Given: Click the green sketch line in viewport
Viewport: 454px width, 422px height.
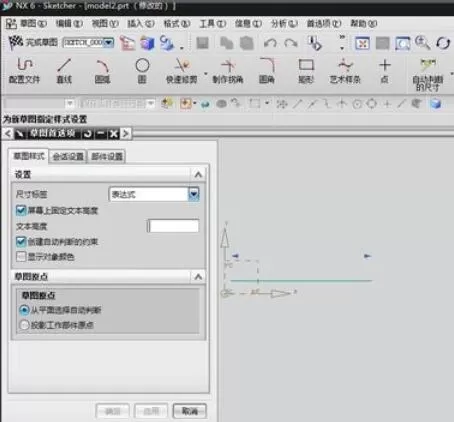Looking at the screenshot, I should (x=301, y=281).
